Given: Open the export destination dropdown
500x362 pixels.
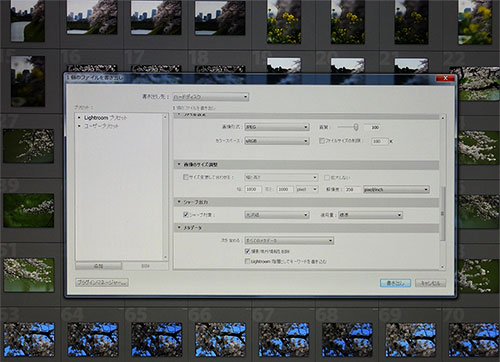Looking at the screenshot, I should coord(211,97).
